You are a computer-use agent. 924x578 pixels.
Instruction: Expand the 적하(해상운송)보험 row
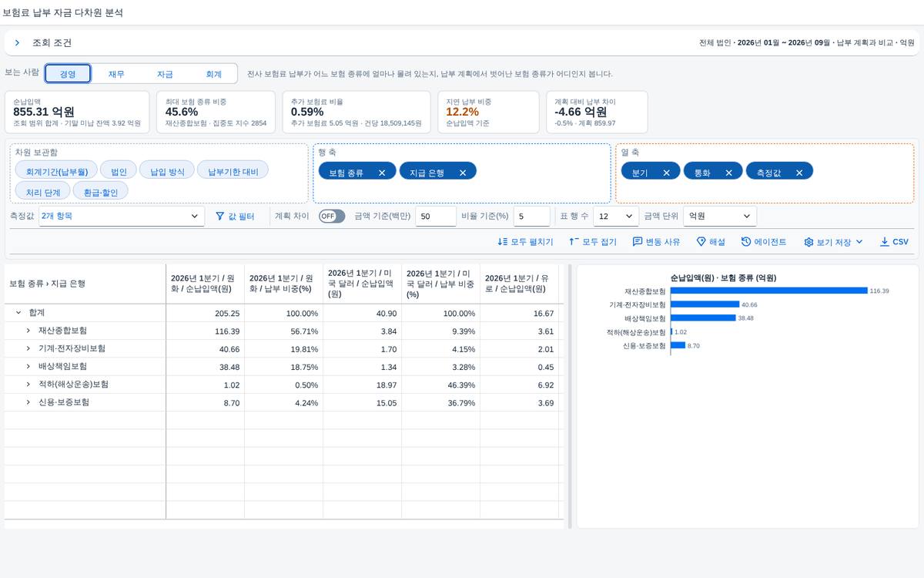pos(28,384)
